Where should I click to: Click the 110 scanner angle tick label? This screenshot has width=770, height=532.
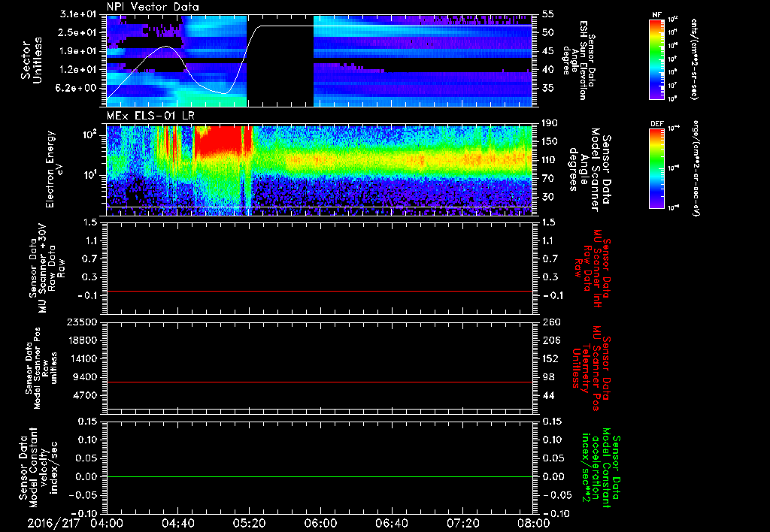pyautogui.click(x=550, y=160)
